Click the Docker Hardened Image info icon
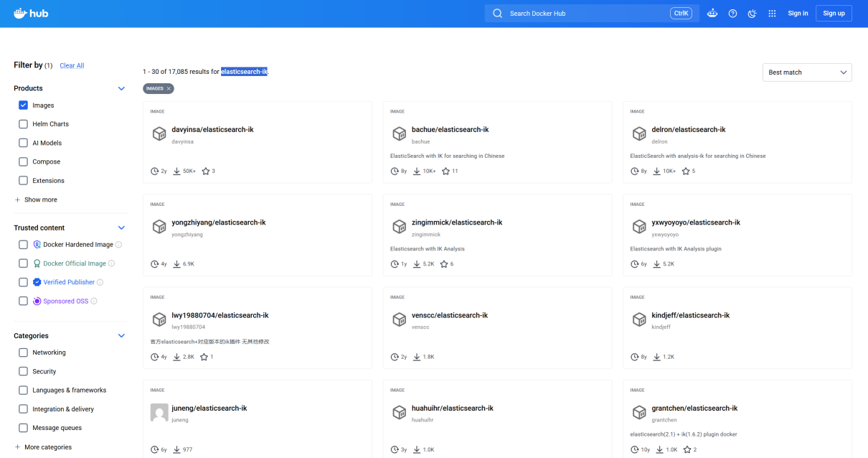The width and height of the screenshot is (868, 458). (x=119, y=245)
